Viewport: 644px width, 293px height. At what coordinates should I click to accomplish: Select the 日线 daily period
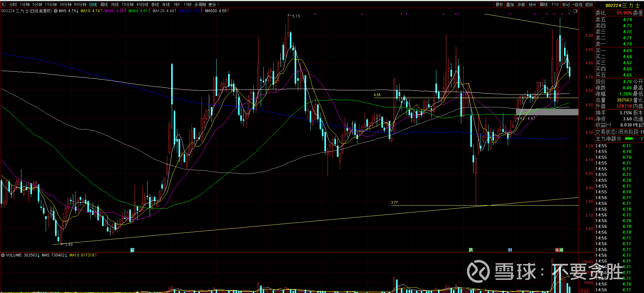coord(93,4)
